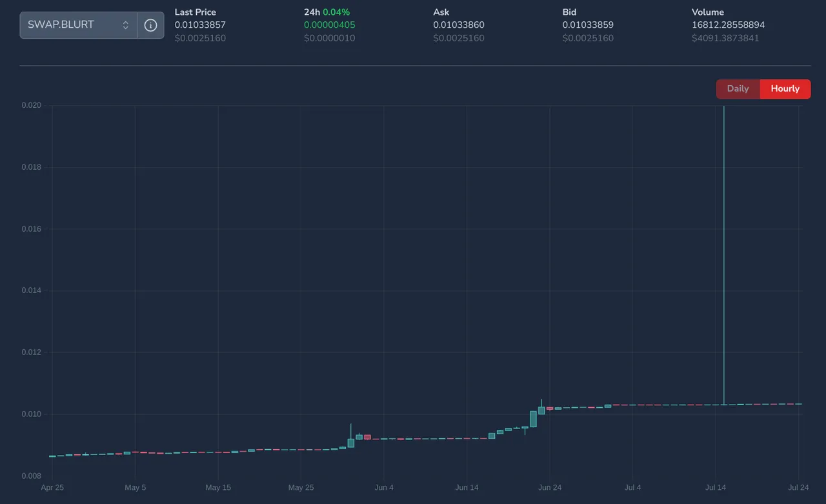
Task: Click the Bid price 0.01033859
Action: coord(588,25)
